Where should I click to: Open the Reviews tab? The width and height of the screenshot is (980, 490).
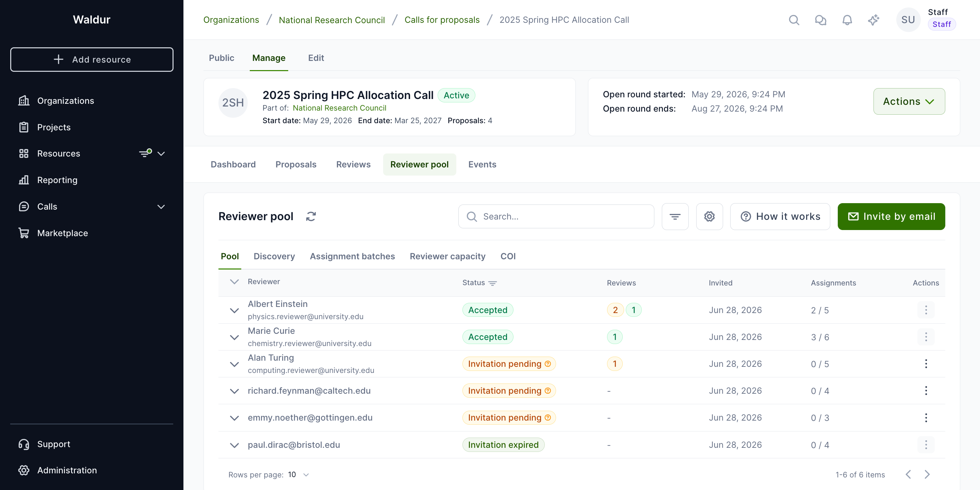[354, 164]
